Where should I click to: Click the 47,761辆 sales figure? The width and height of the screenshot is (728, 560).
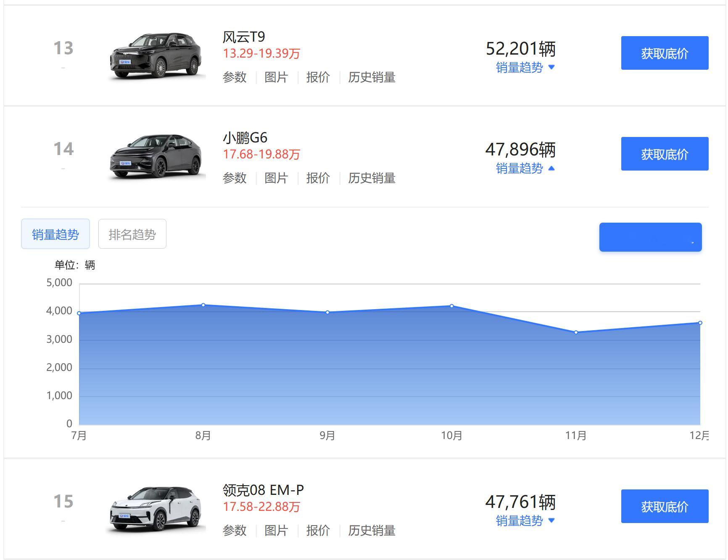pos(521,502)
